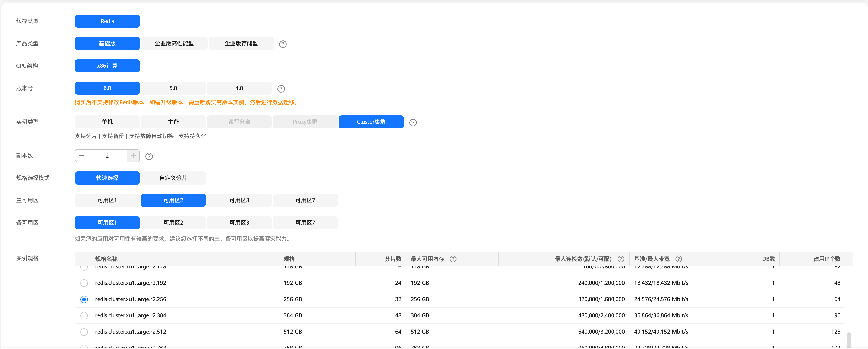
Task: Click spec name redis.cluster.xu1.large.r2.384
Action: pos(131,315)
